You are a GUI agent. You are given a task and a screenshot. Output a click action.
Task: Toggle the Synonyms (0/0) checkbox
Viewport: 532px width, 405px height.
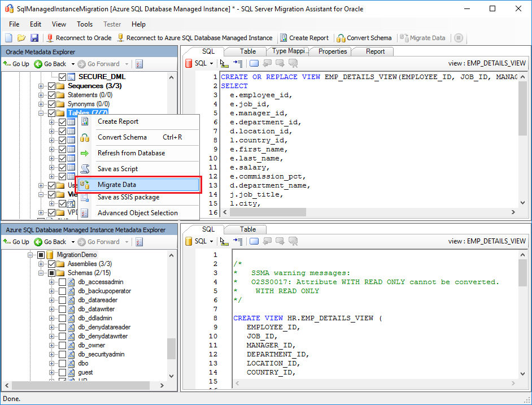pos(51,104)
